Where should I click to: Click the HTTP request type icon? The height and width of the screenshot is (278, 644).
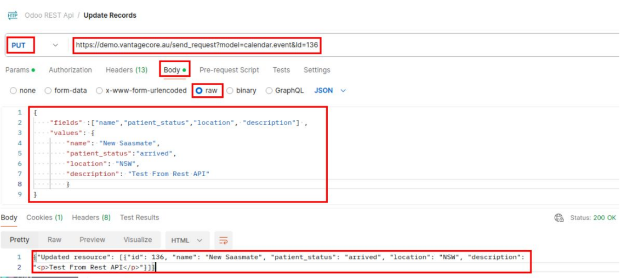click(x=12, y=15)
